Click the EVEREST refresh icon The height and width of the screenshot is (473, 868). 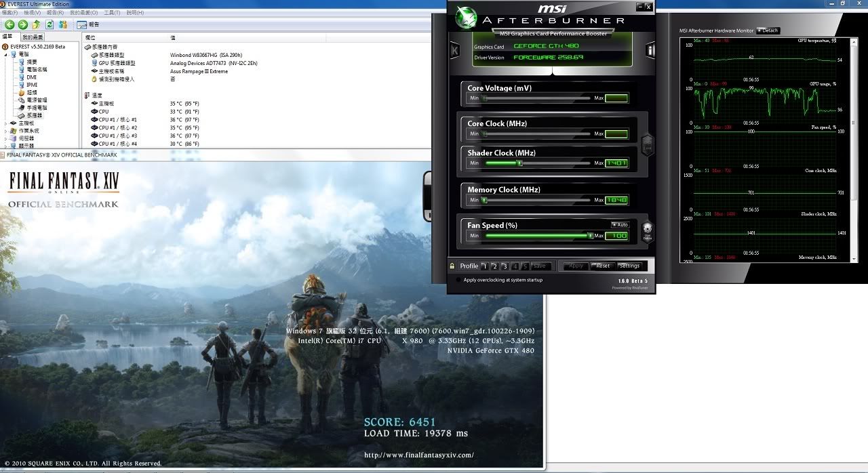click(x=50, y=24)
